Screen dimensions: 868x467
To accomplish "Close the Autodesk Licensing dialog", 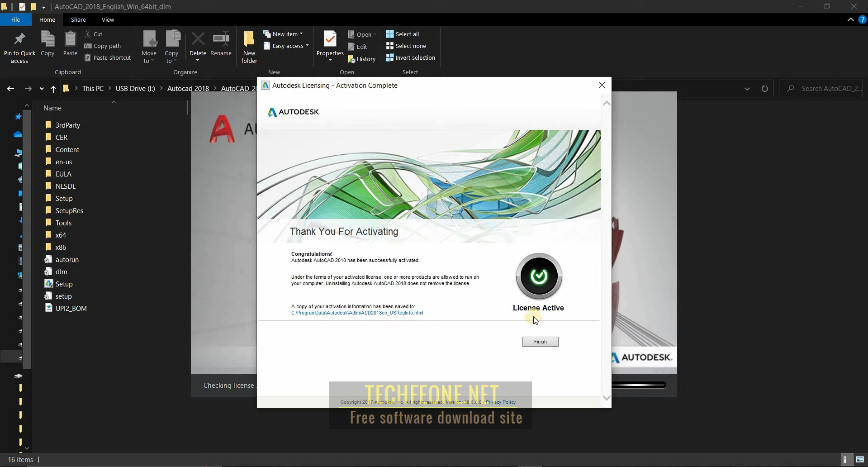I will tap(602, 85).
